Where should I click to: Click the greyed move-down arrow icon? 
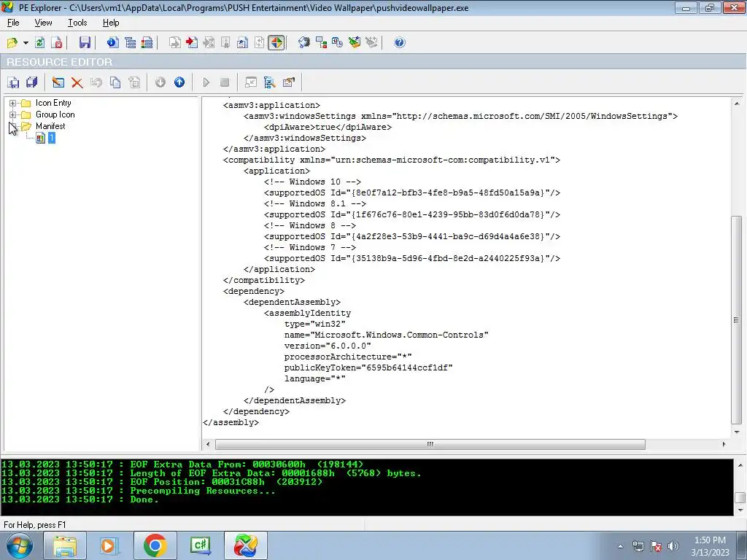tap(160, 82)
